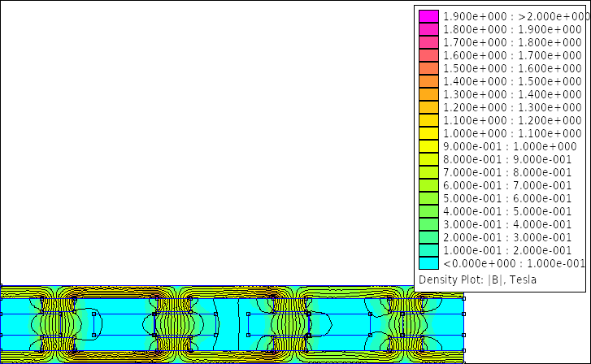Screen dimensions: 591x364
Task: Click the 'Density Plot: |B|, Tesla' caption
Action: pos(477,279)
